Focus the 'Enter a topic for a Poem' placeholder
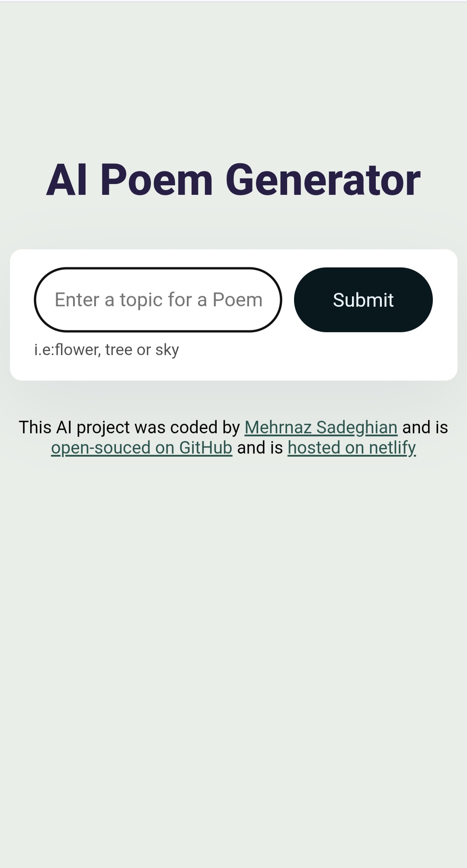This screenshot has width=467, height=868. coord(158,300)
